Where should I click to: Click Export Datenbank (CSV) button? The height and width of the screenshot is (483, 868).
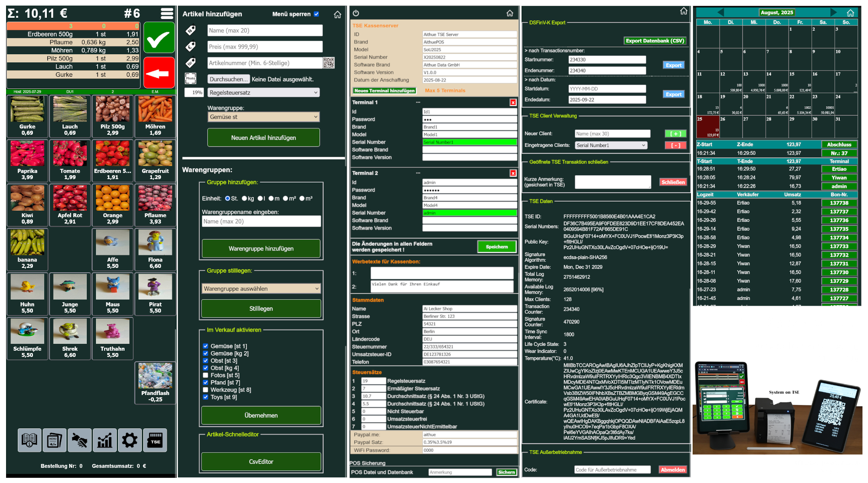(x=654, y=41)
